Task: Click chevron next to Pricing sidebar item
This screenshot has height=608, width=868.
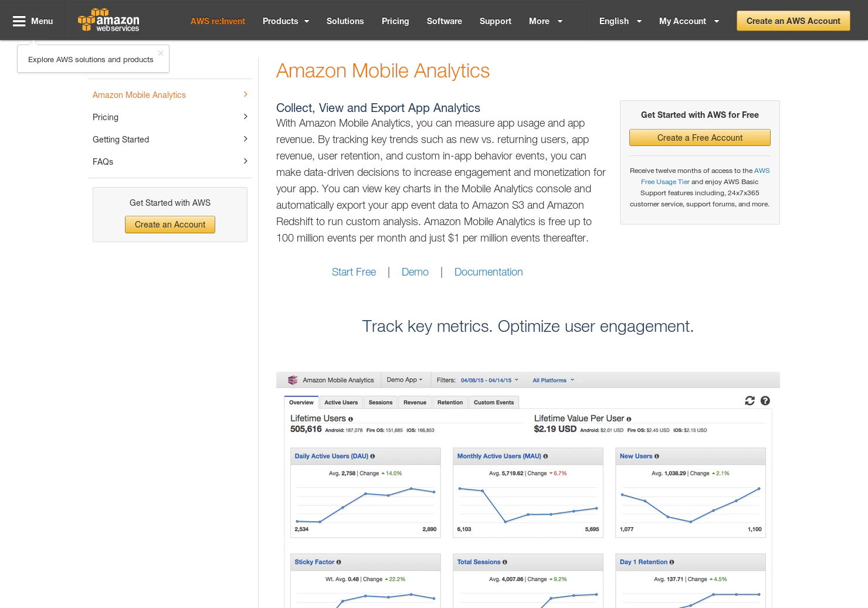Action: 245,117
